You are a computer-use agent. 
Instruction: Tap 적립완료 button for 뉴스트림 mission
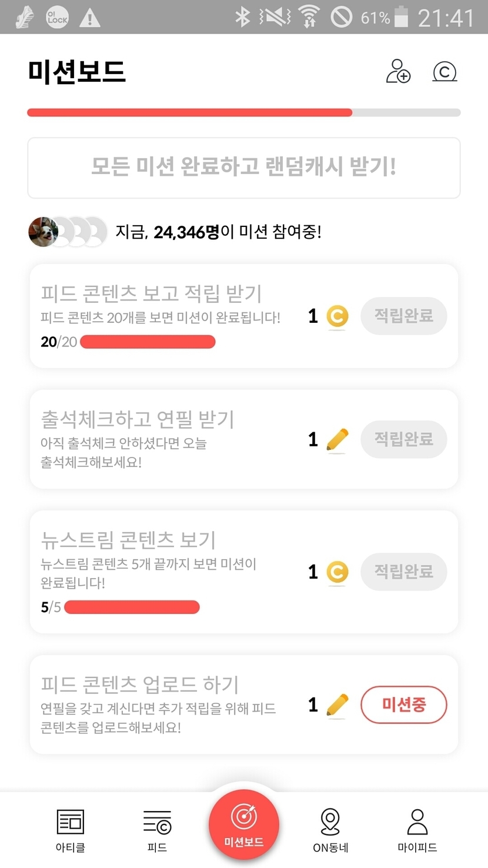pyautogui.click(x=403, y=572)
